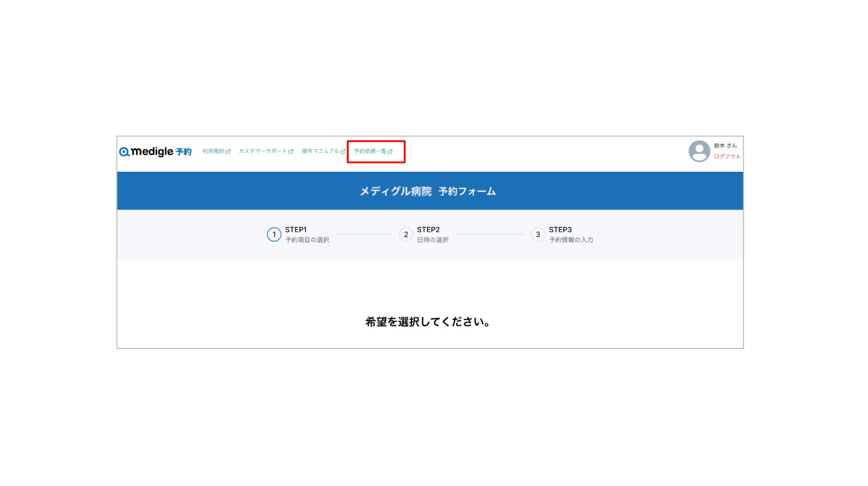Click the external-link icon beside 利用規約
The width and height of the screenshot is (868, 486).
(228, 152)
